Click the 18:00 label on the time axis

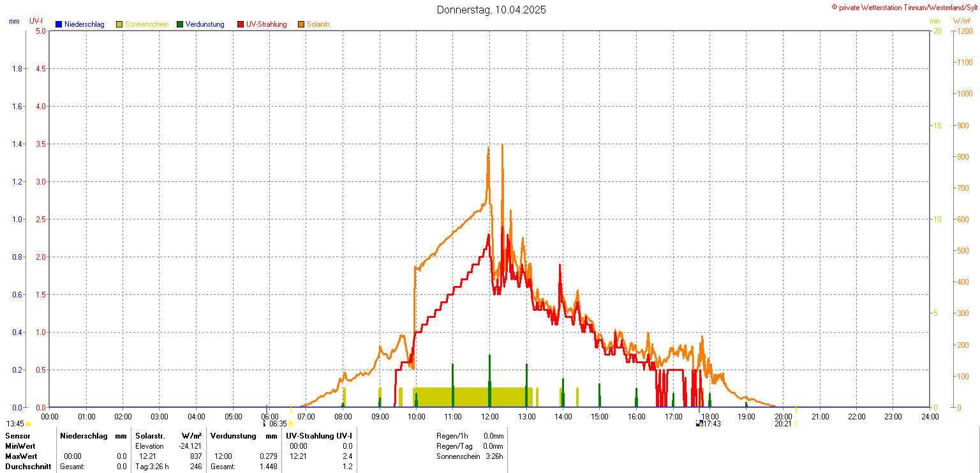pyautogui.click(x=709, y=416)
